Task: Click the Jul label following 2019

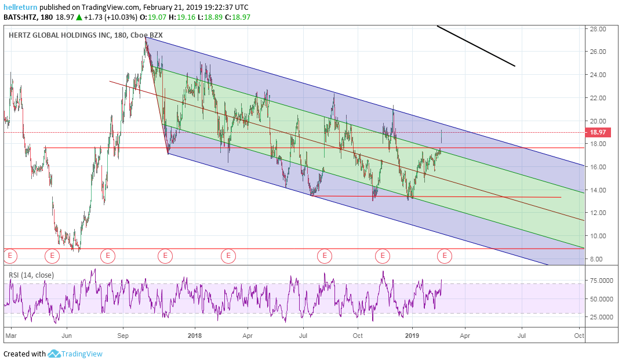Action: 522,336
